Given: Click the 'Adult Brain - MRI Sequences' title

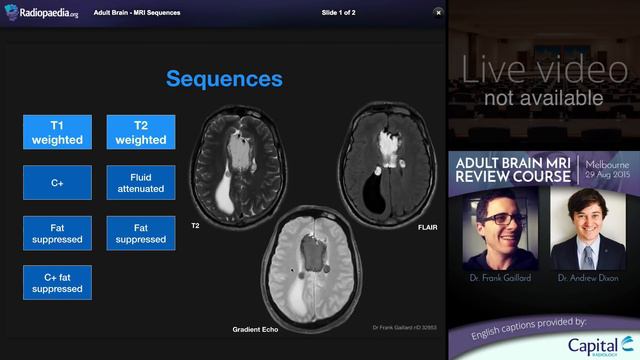Looking at the screenshot, I should click(x=137, y=13).
